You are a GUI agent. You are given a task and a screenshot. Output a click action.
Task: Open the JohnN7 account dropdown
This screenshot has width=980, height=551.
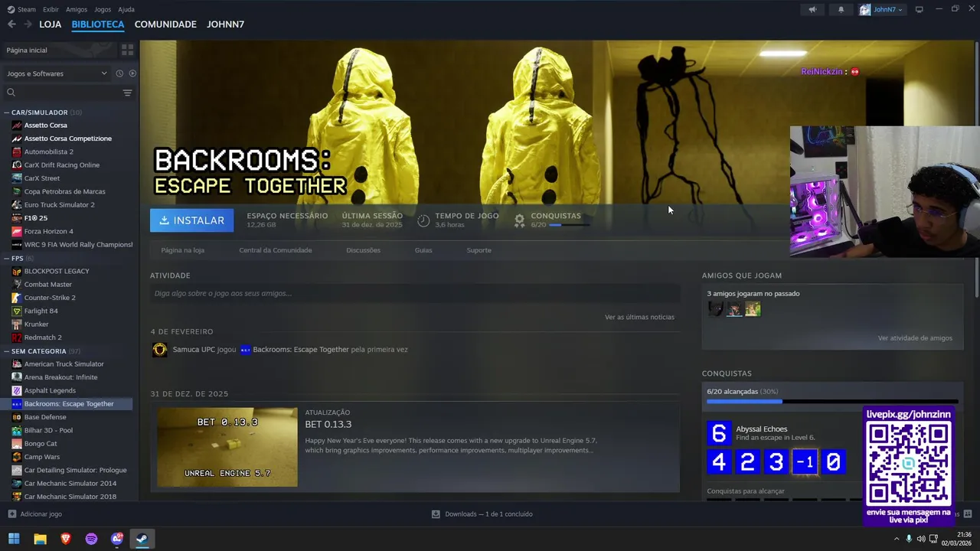point(882,9)
